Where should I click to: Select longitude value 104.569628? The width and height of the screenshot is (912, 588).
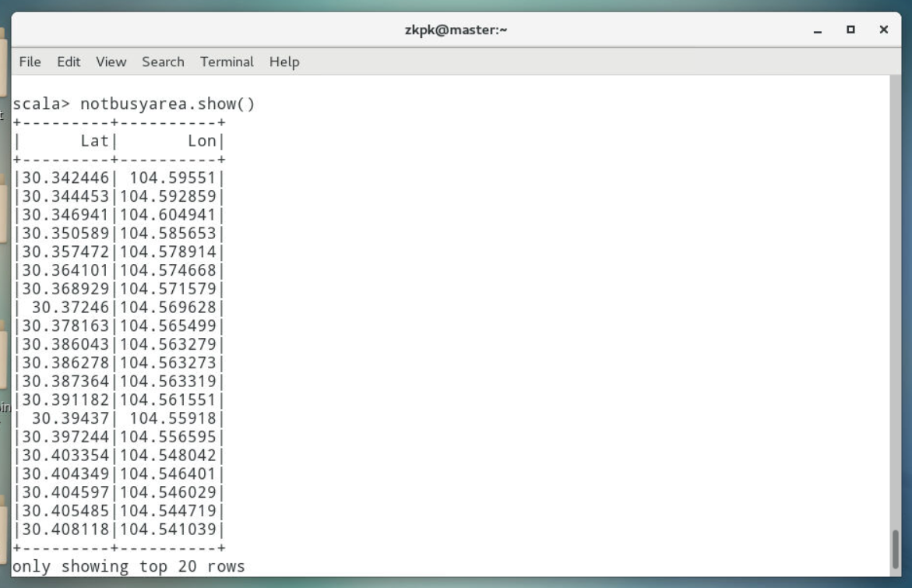(x=168, y=308)
